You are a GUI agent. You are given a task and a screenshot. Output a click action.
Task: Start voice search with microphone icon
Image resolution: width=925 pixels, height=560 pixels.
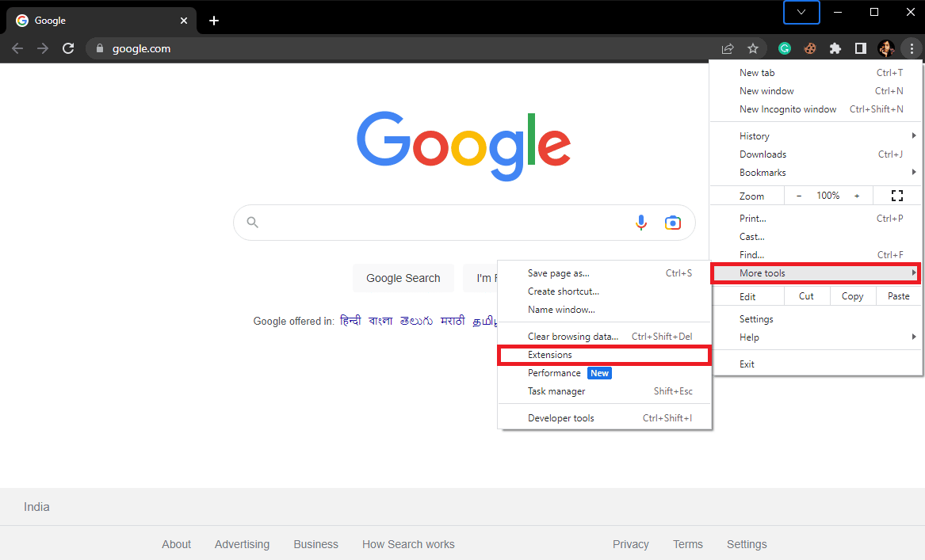641,223
